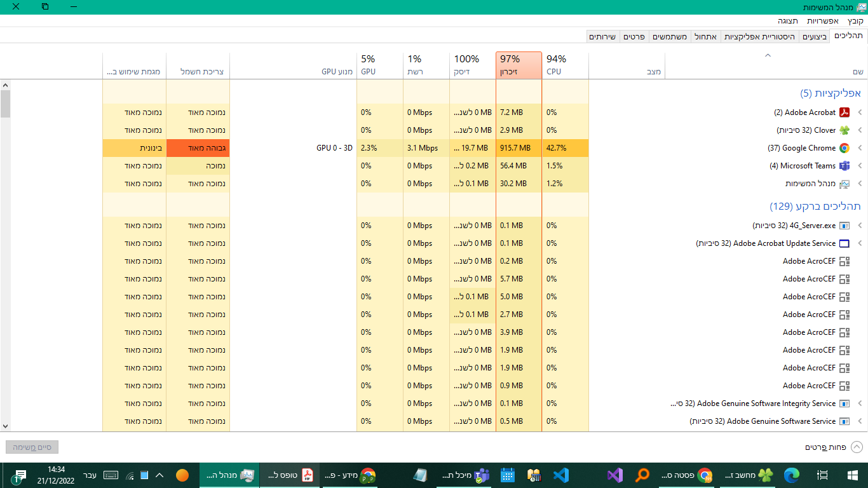Click the Adobe AcroCEF icon in the 5.7 MB row

pyautogui.click(x=844, y=279)
